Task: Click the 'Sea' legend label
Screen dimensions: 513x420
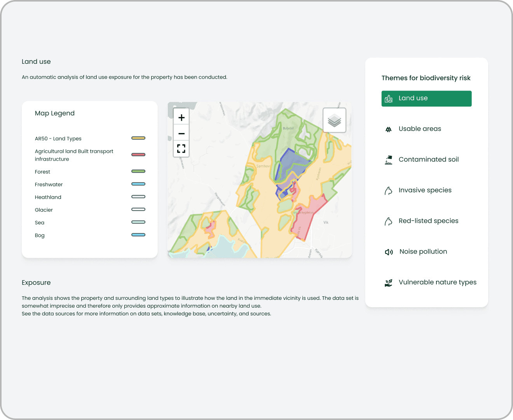Action: click(x=40, y=223)
